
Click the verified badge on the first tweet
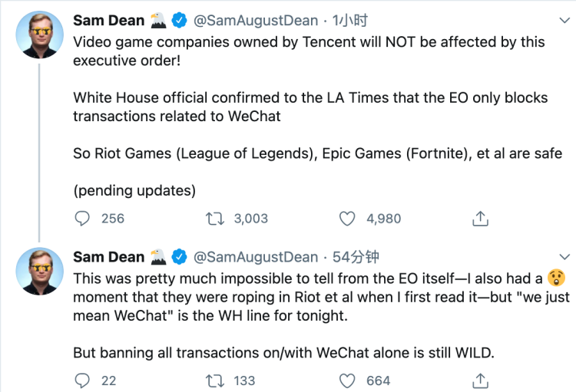click(178, 20)
